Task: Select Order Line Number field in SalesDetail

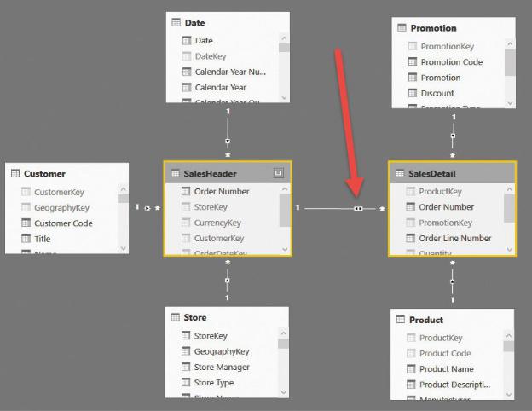Action: 454,239
